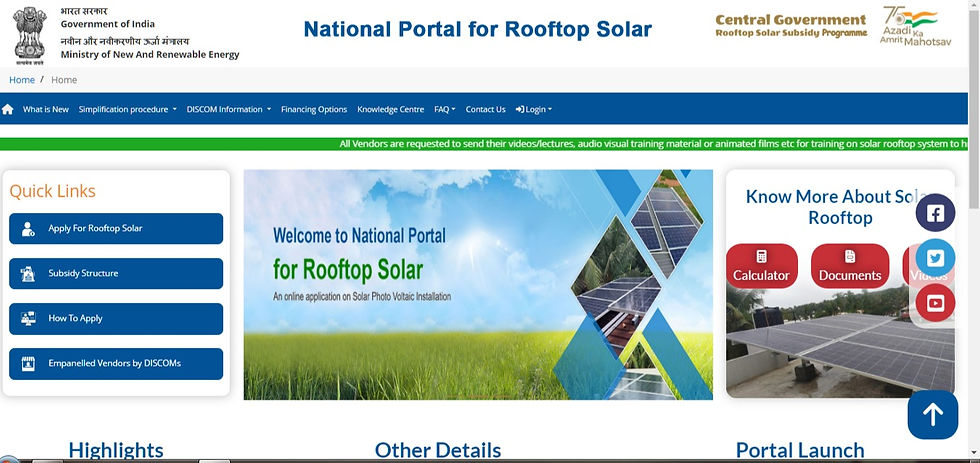Expand the FAQ dropdown menu
Image resolution: width=980 pixels, height=463 pixels.
point(444,109)
